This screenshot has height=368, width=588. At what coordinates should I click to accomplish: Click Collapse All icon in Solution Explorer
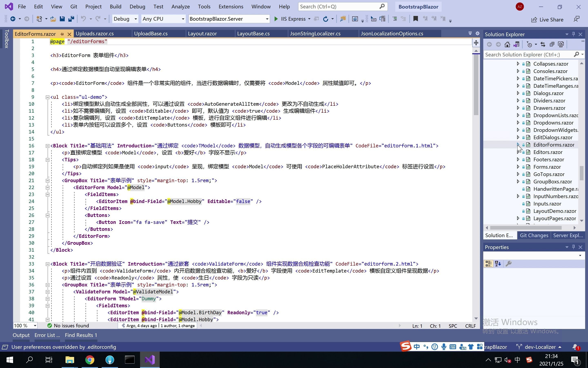click(552, 44)
